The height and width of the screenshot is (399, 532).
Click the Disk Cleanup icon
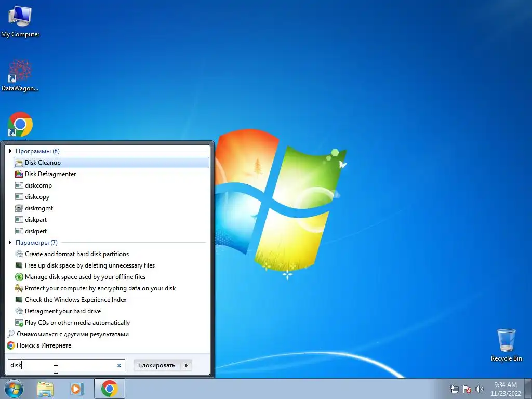[x=19, y=163]
